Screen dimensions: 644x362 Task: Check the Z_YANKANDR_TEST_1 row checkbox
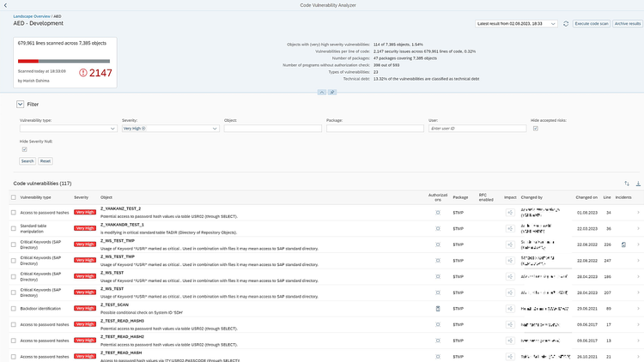coord(14,229)
